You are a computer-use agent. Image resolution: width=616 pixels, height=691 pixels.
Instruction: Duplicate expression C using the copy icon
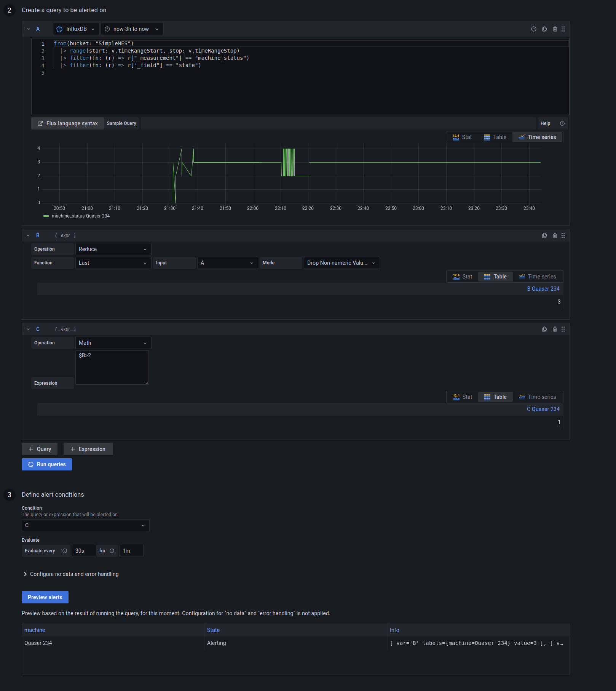click(544, 329)
